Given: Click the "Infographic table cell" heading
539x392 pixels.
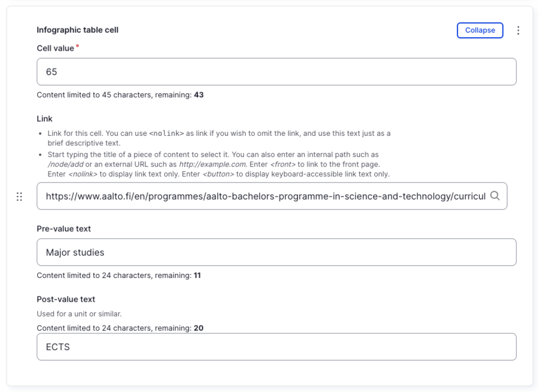Looking at the screenshot, I should click(x=77, y=30).
